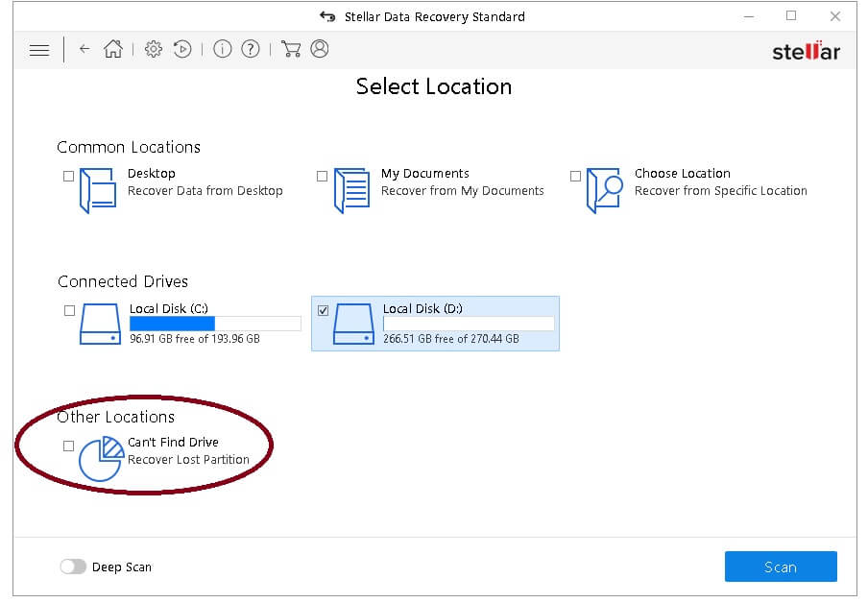
Task: Open the resume recovery icon
Action: pos(182,49)
